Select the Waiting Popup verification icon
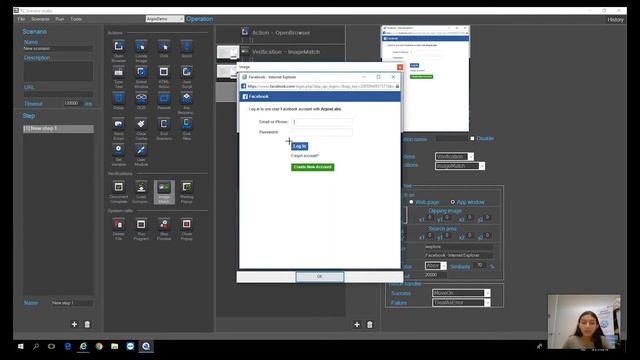640x360 pixels. 187,187
